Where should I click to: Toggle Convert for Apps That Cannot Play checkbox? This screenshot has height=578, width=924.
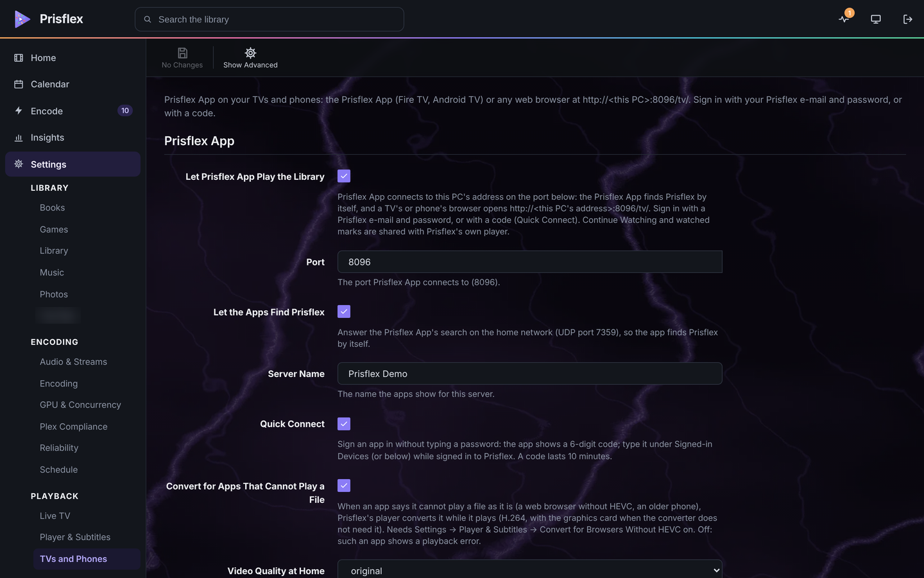tap(344, 486)
